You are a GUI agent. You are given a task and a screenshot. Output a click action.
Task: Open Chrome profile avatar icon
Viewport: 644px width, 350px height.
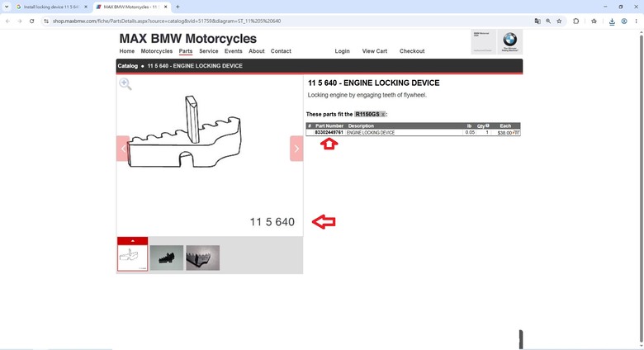pos(624,21)
